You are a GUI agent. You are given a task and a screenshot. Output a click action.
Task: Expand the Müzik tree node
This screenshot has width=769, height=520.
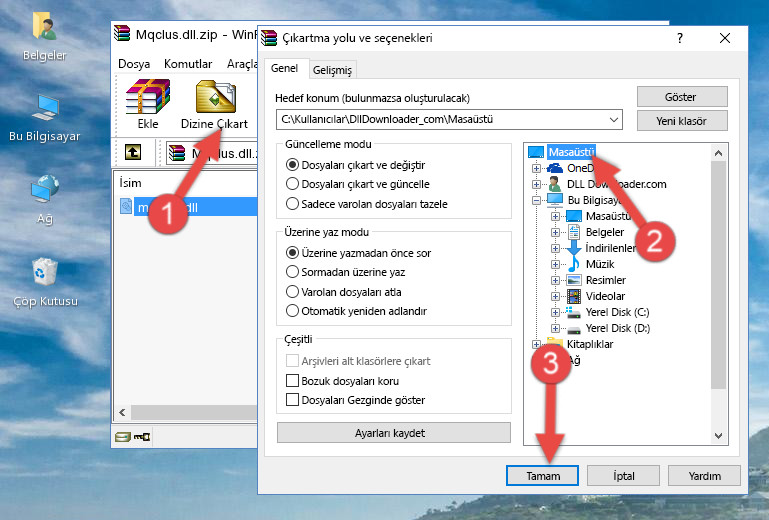(x=555, y=264)
